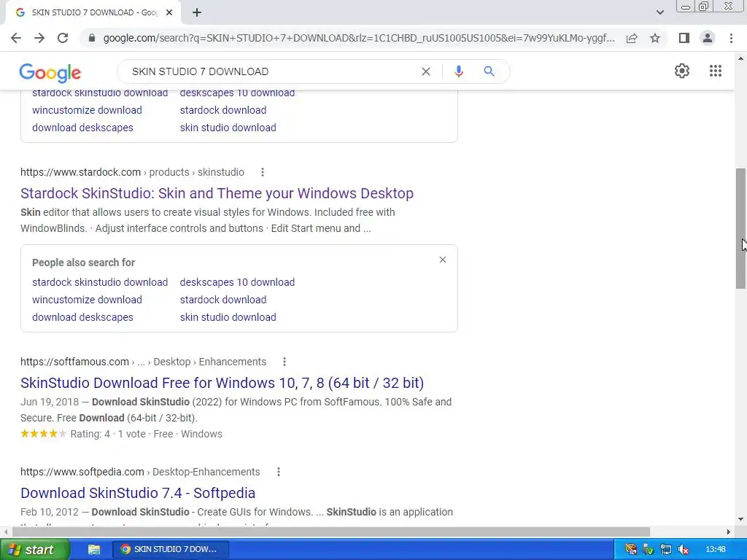Image resolution: width=747 pixels, height=560 pixels.
Task: Click the Google search input field
Action: [271, 71]
